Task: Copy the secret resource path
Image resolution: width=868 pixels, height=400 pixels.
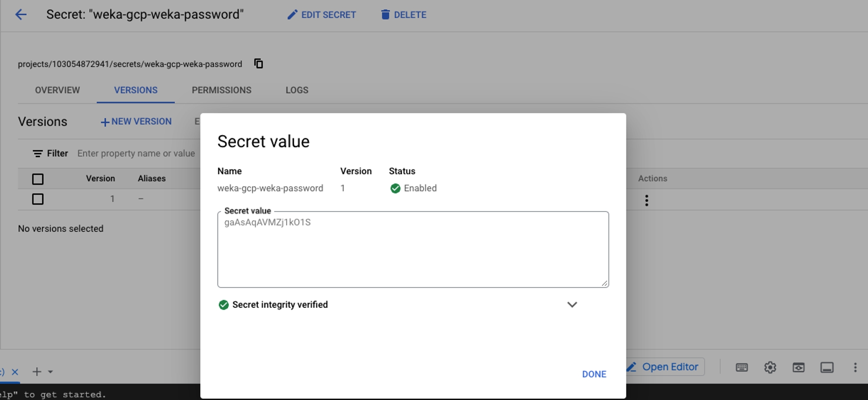Action: point(258,64)
